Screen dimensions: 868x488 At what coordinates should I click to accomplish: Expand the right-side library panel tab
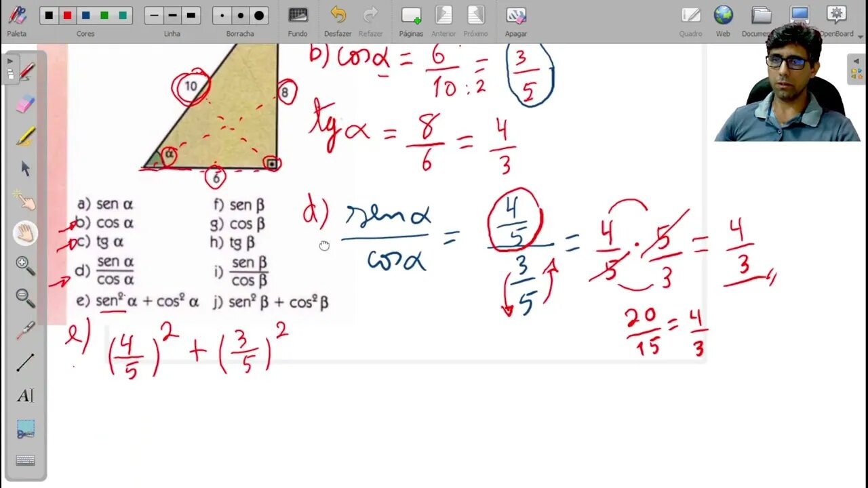(857, 70)
